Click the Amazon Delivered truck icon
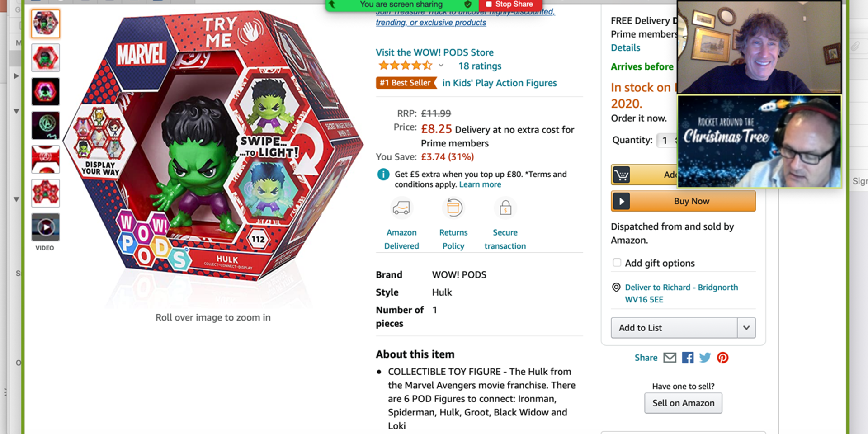Screen dimensions: 868x434 tap(401, 208)
